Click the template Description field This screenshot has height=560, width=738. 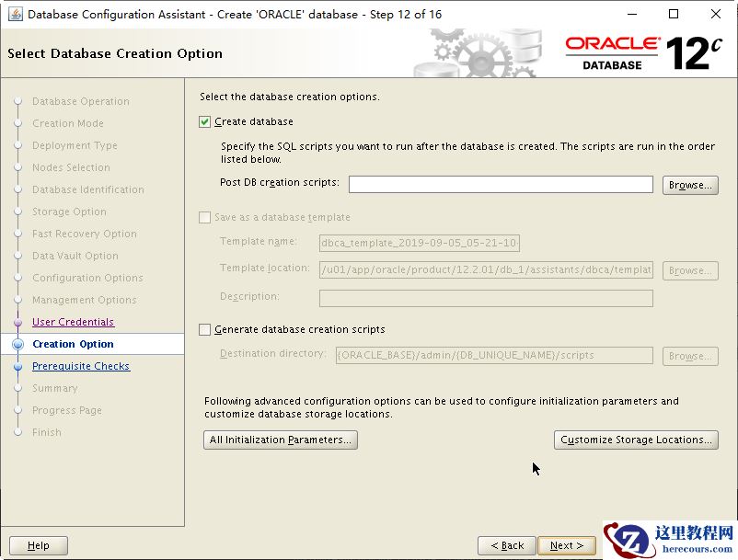pyautogui.click(x=486, y=298)
